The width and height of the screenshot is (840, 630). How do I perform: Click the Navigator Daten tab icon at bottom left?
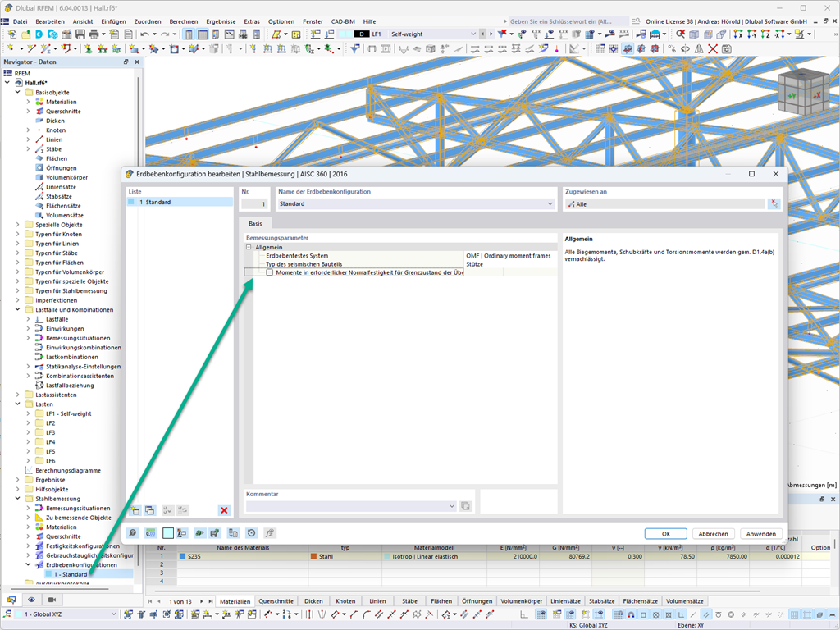[11, 600]
